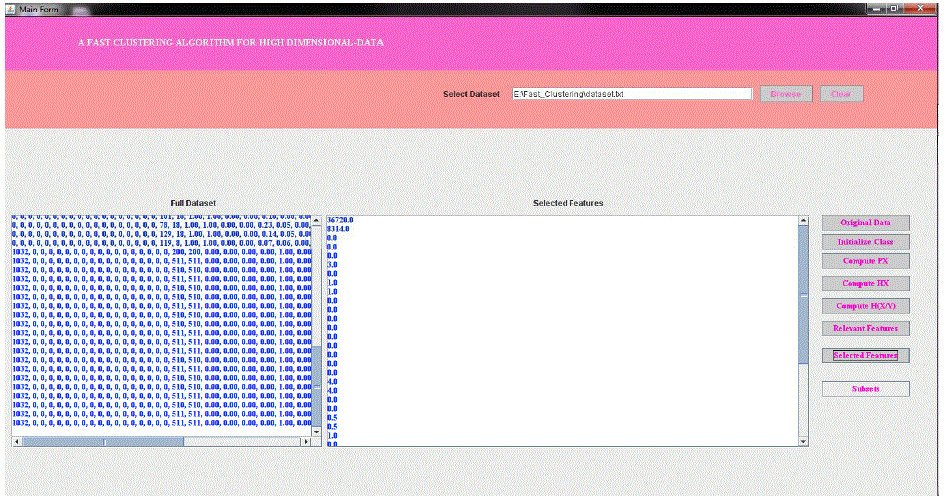Click the Java icon in title bar
Screen dimensions: 949x500
tap(11, 7)
